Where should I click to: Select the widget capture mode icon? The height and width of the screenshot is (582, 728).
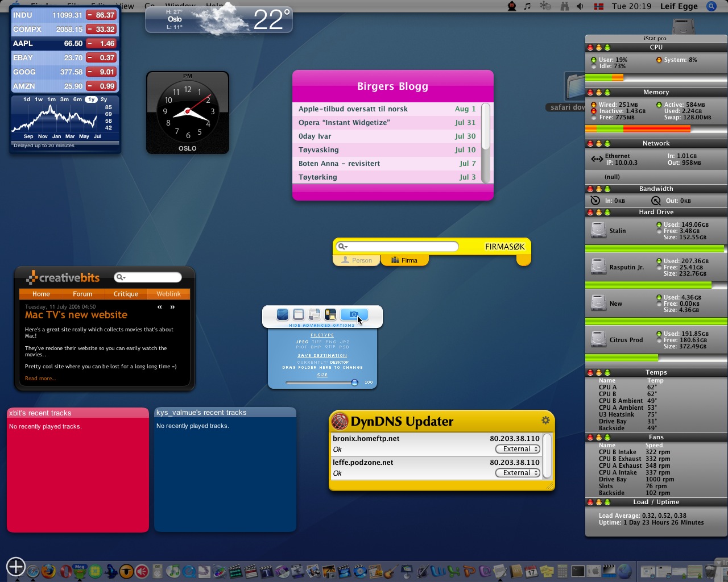330,315
